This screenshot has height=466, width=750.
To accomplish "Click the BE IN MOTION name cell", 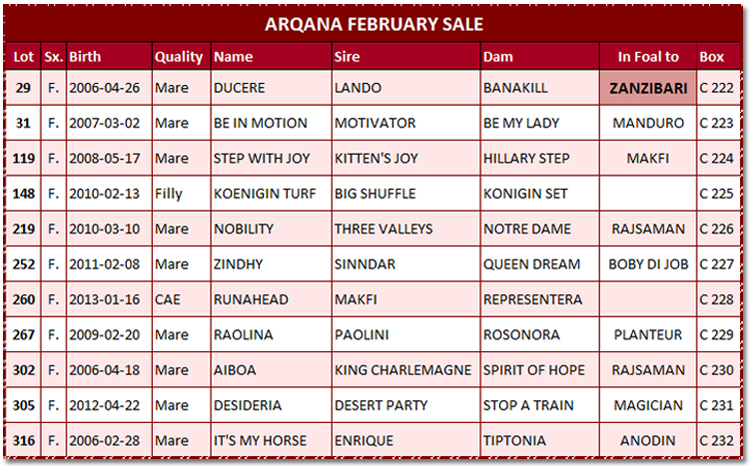I will [x=271, y=123].
